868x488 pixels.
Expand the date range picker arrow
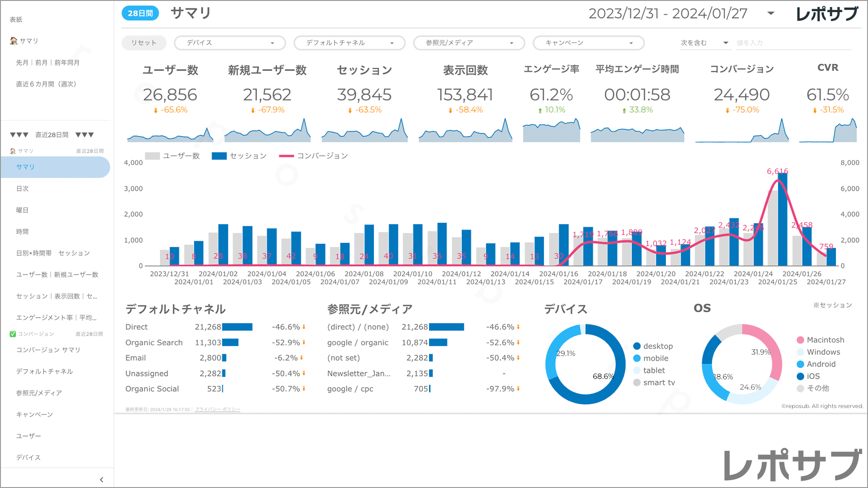tap(771, 14)
